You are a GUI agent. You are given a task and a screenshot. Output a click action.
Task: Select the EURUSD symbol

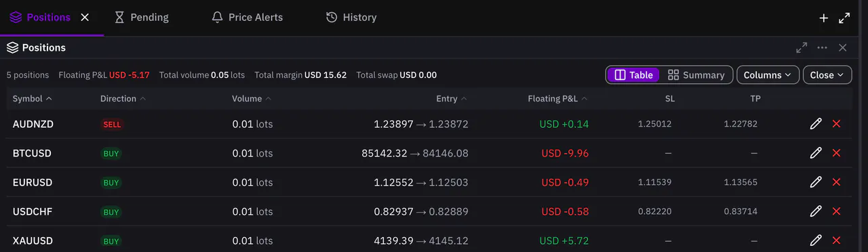(33, 182)
